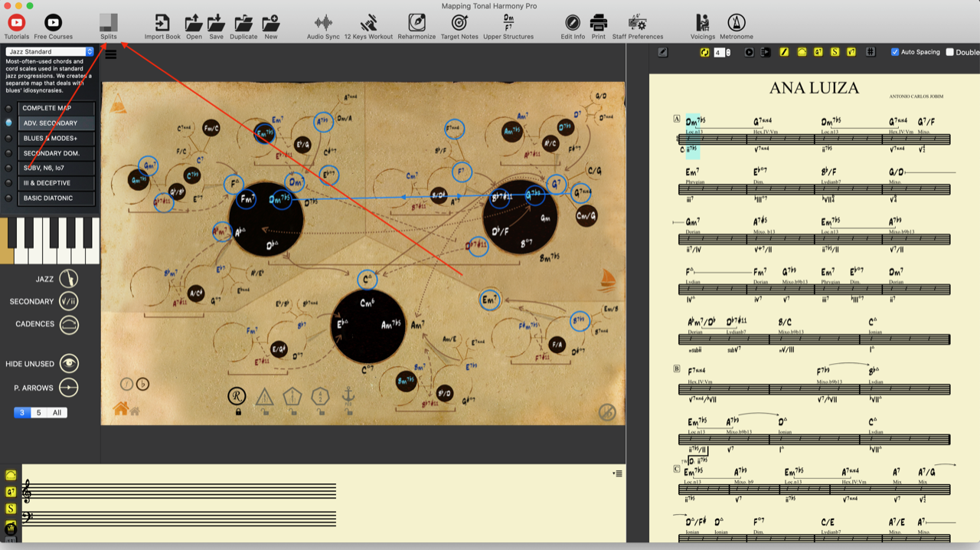The height and width of the screenshot is (550, 980).
Task: Click the Splits toolbar item
Action: tap(108, 25)
